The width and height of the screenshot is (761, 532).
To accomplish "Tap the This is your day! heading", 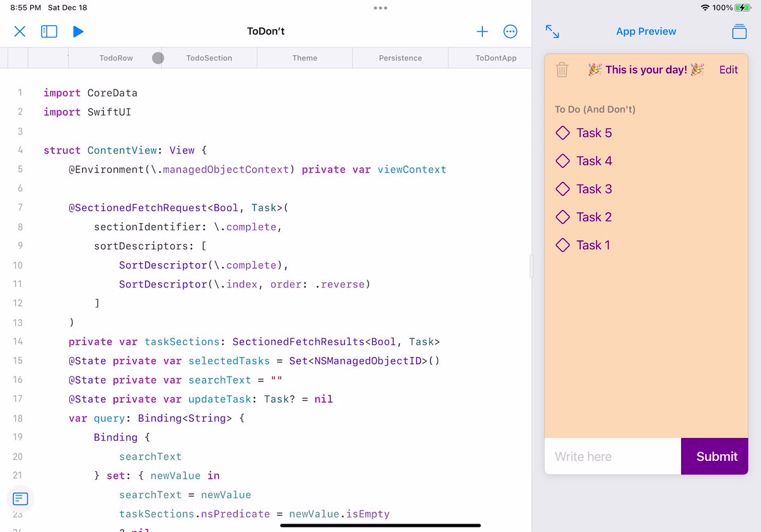I will coord(646,70).
